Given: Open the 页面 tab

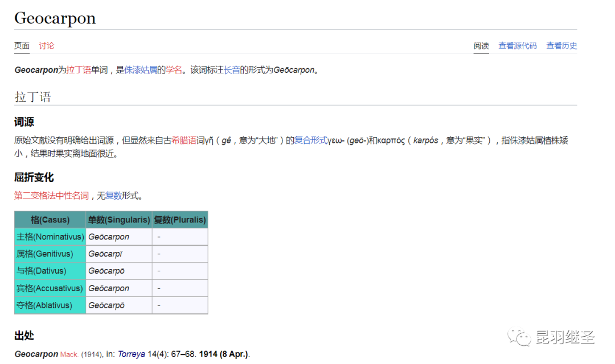Looking at the screenshot, I should 22,46.
